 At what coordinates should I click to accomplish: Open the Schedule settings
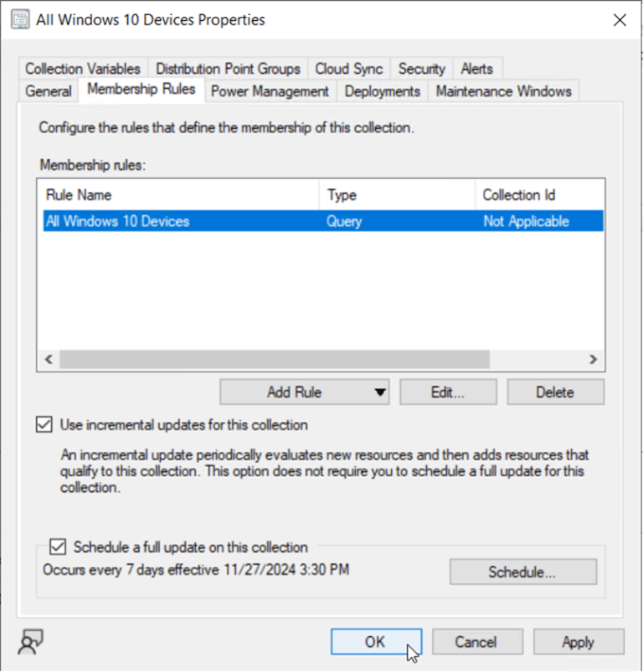[x=522, y=572]
